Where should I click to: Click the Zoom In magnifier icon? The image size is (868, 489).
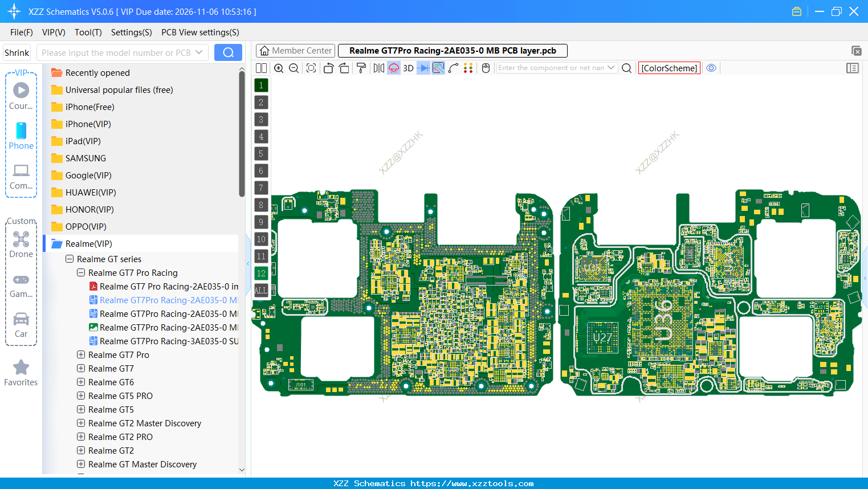point(279,68)
